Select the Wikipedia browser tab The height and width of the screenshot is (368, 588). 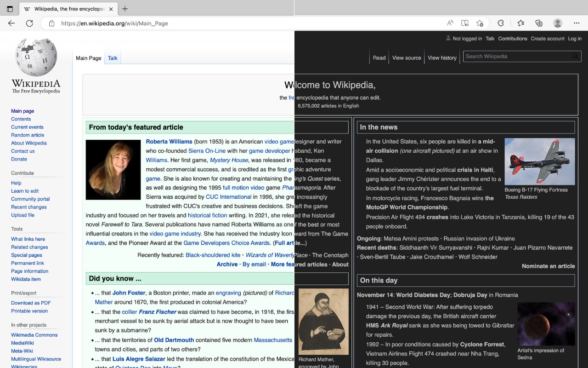click(x=68, y=9)
